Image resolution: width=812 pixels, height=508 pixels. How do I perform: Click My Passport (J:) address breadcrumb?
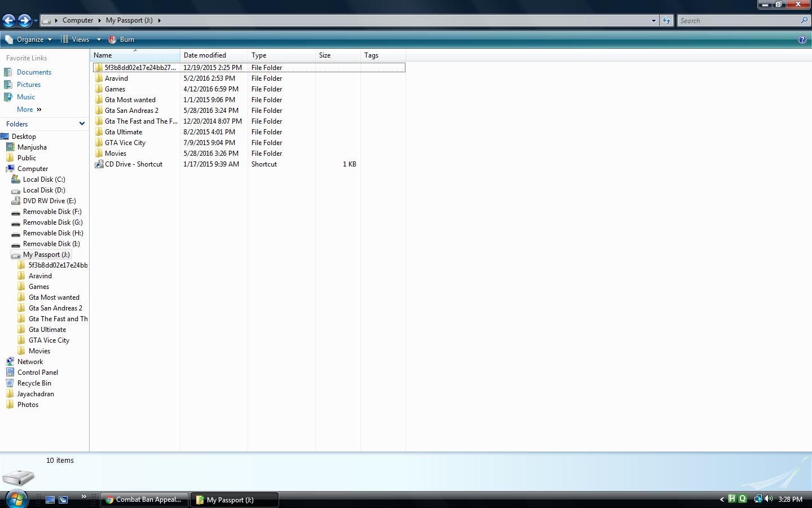point(129,20)
